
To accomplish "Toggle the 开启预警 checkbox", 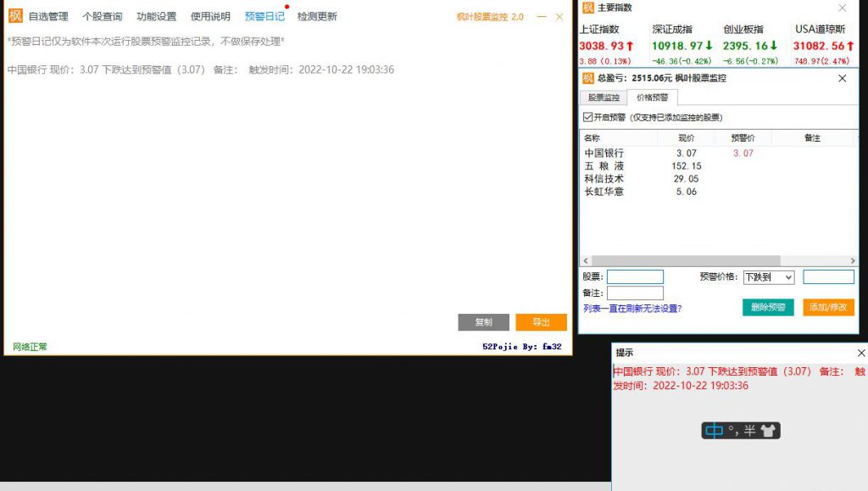I will click(588, 117).
